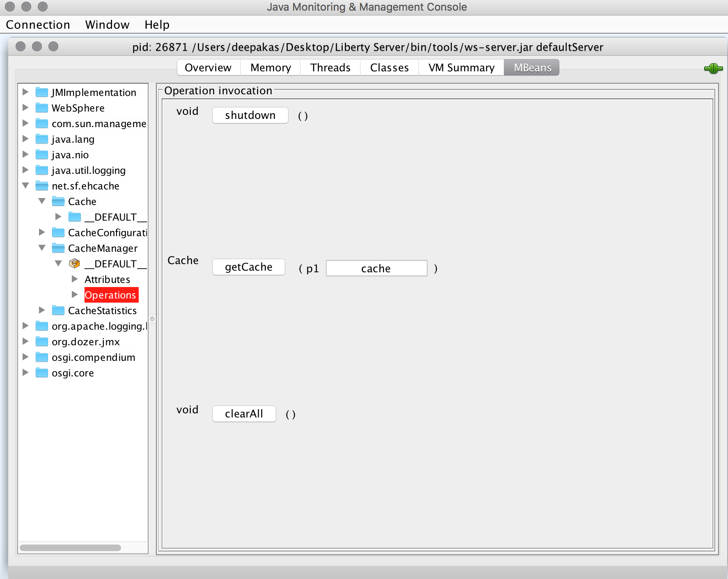Open the Connection menu

pyautogui.click(x=38, y=25)
